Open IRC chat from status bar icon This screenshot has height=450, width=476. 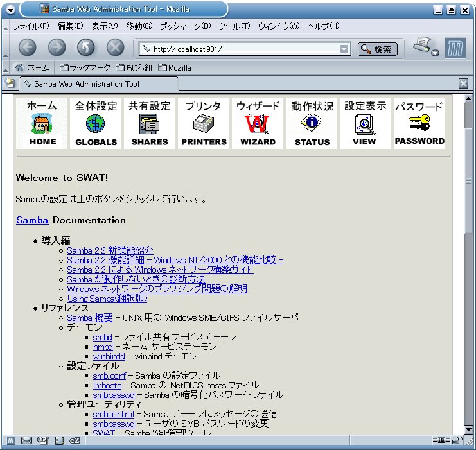[x=75, y=440]
